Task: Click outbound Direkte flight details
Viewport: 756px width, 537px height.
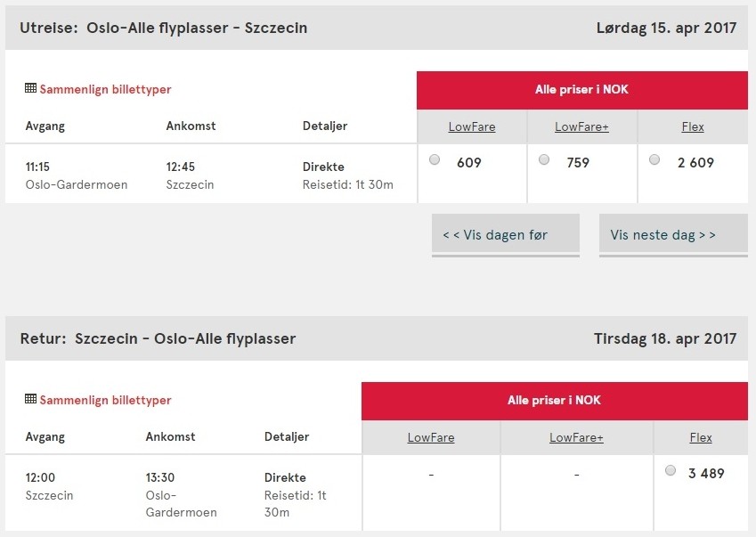Action: tap(323, 167)
